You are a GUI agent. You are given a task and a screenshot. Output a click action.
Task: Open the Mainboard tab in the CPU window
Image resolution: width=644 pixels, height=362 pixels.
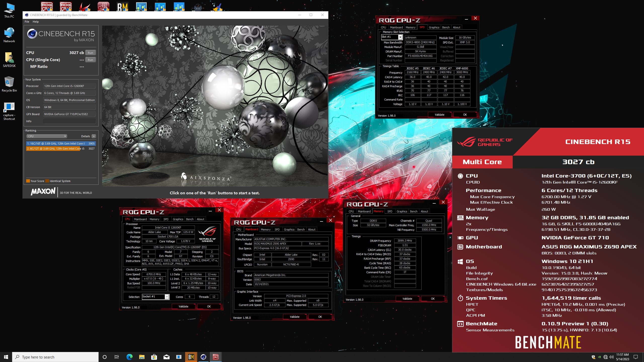140,219
